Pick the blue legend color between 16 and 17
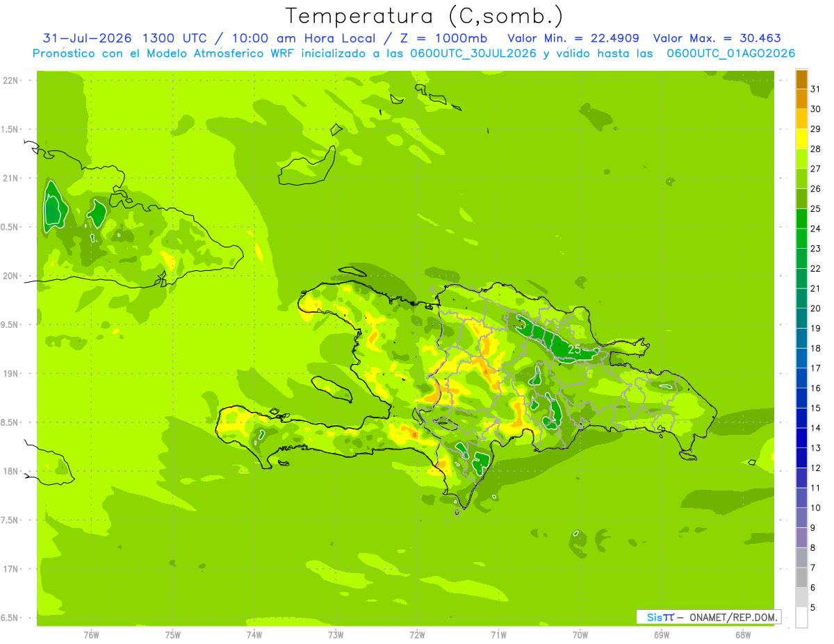The image size is (834, 644). (x=801, y=378)
